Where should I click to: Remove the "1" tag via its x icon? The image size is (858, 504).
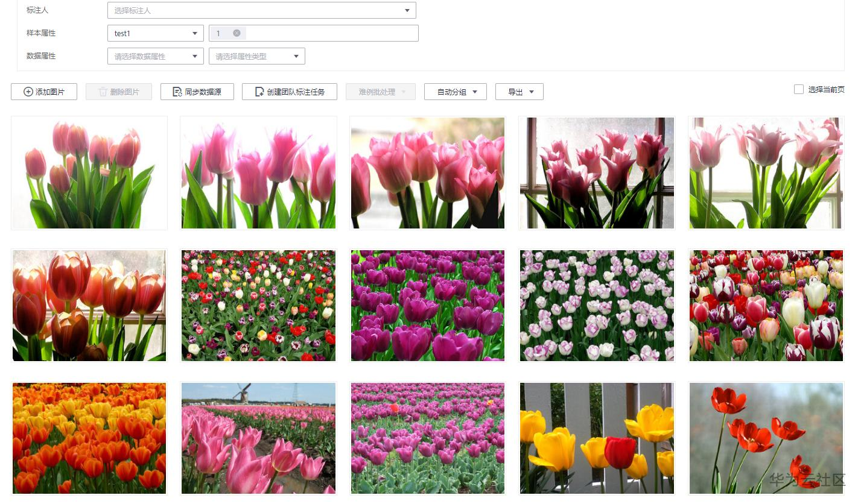pyautogui.click(x=237, y=33)
